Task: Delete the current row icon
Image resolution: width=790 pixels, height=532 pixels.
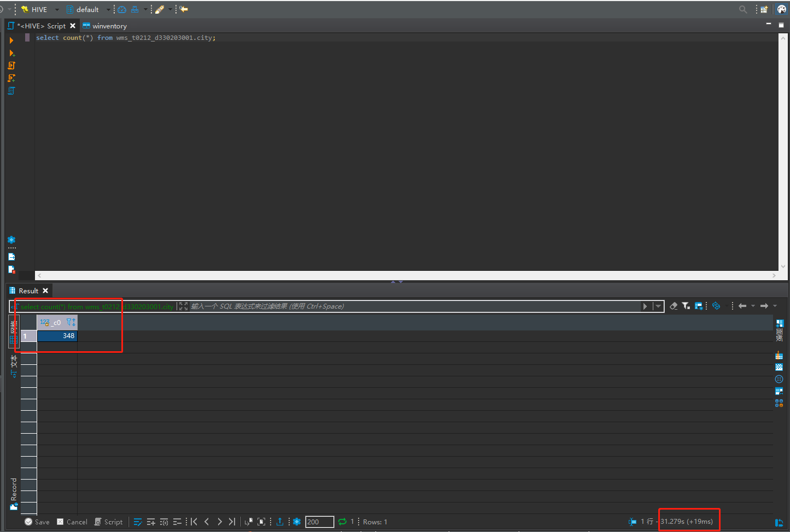Action: [x=177, y=522]
